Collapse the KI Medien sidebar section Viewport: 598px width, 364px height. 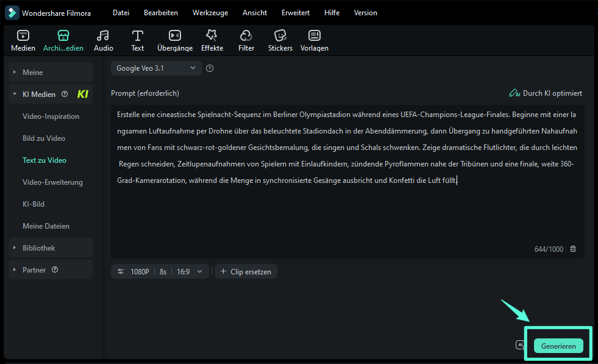click(14, 94)
